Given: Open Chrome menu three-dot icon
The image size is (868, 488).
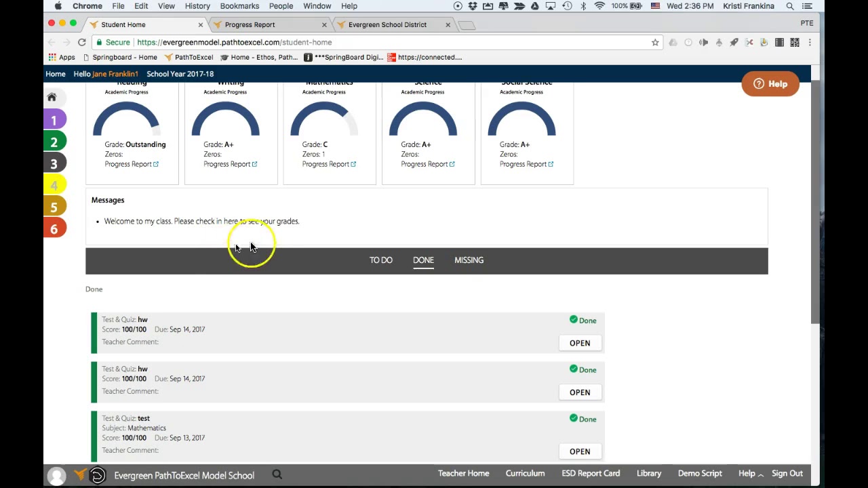Looking at the screenshot, I should click(810, 42).
